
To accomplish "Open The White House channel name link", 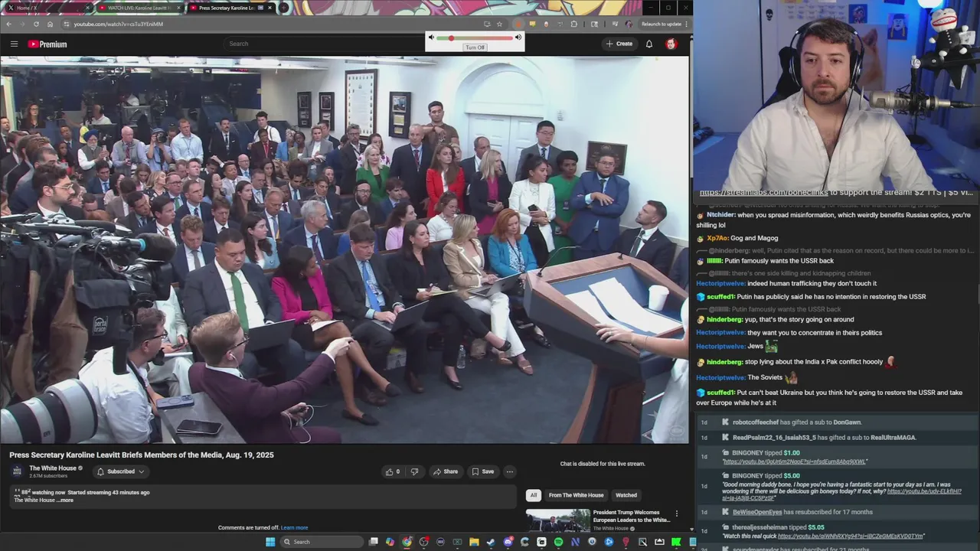I will coord(53,468).
